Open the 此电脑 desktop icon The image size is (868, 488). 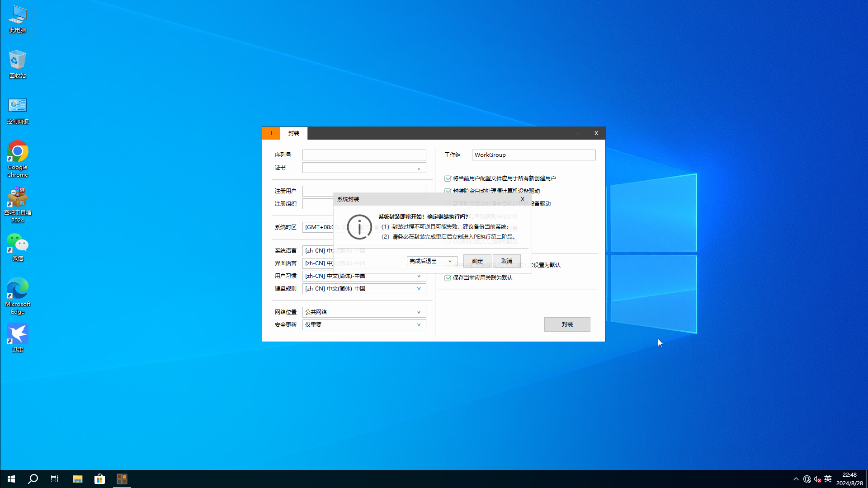pyautogui.click(x=18, y=19)
